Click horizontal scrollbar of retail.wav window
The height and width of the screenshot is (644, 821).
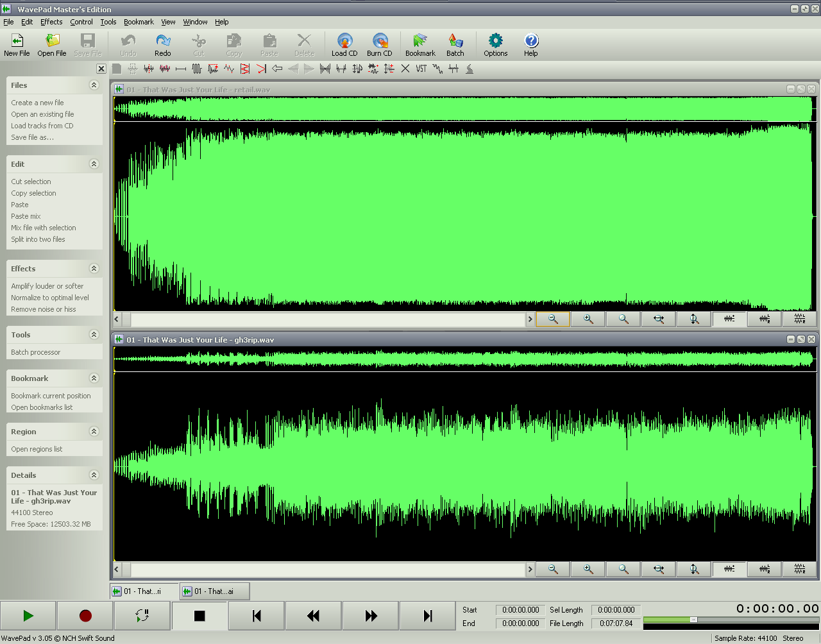[x=324, y=319]
